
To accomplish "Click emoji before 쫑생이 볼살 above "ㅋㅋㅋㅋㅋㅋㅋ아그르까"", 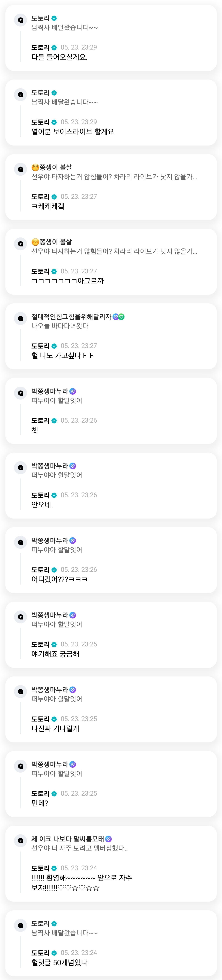I will 35,242.
